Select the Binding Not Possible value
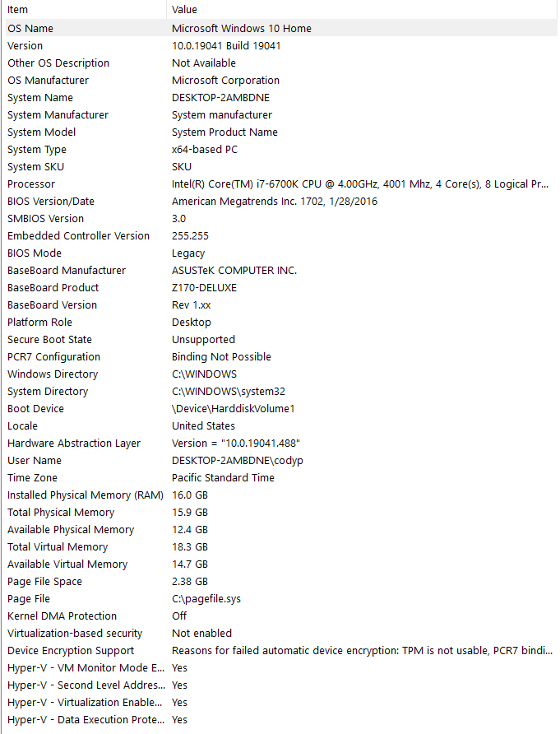560x734 pixels. click(221, 357)
